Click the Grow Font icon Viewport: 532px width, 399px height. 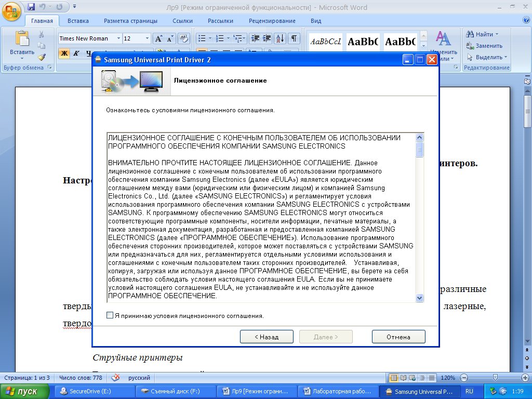click(158, 38)
